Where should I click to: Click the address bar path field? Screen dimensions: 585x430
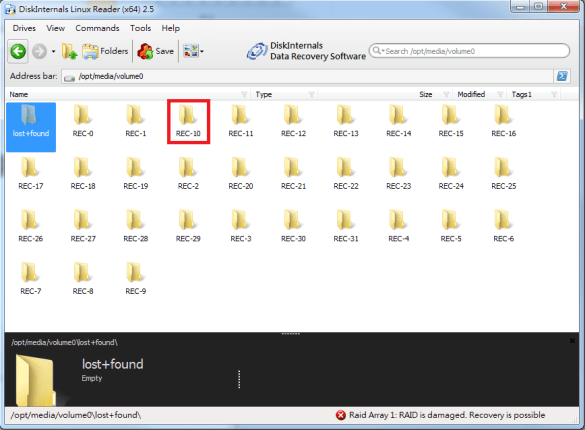tap(308, 76)
